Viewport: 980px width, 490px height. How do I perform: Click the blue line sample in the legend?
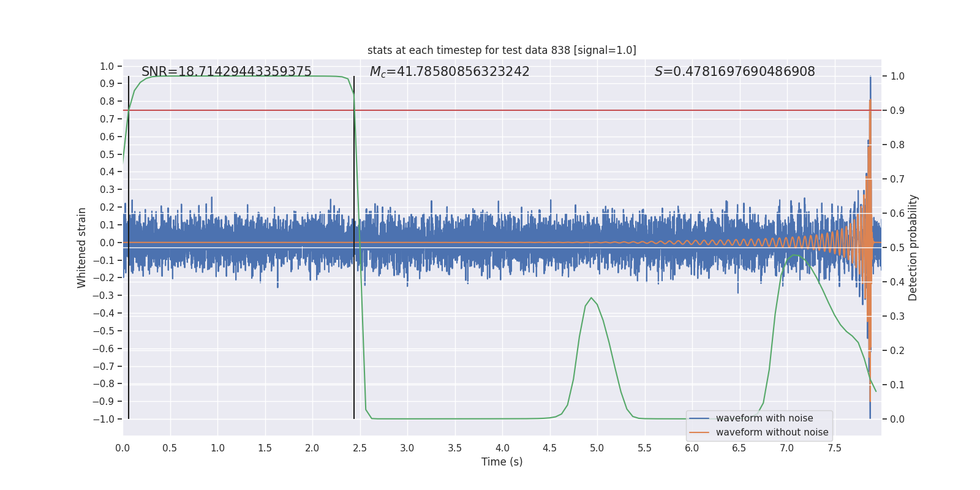point(699,418)
